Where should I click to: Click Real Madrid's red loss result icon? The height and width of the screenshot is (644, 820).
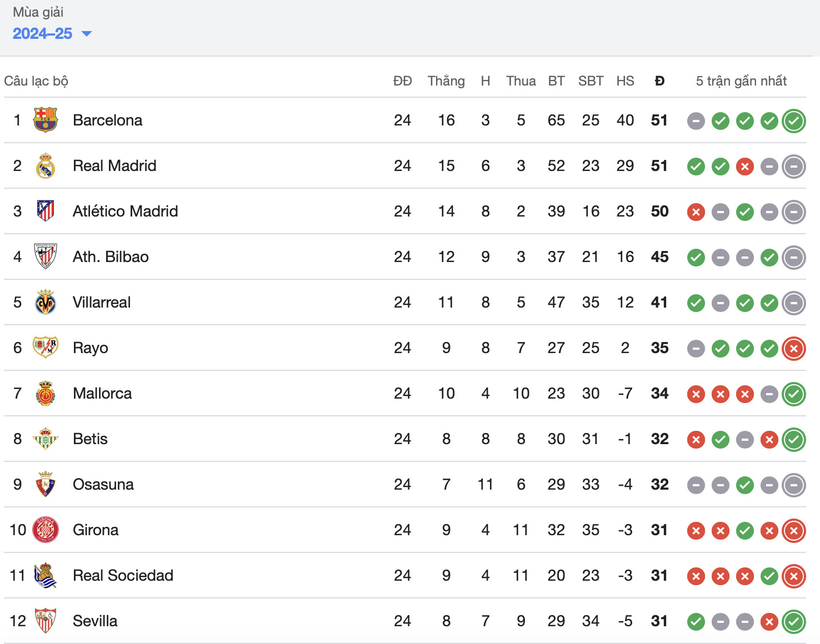coord(745,166)
